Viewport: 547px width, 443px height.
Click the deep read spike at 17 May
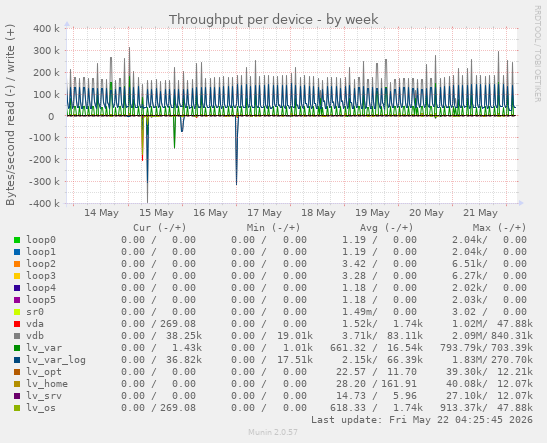coord(237,150)
